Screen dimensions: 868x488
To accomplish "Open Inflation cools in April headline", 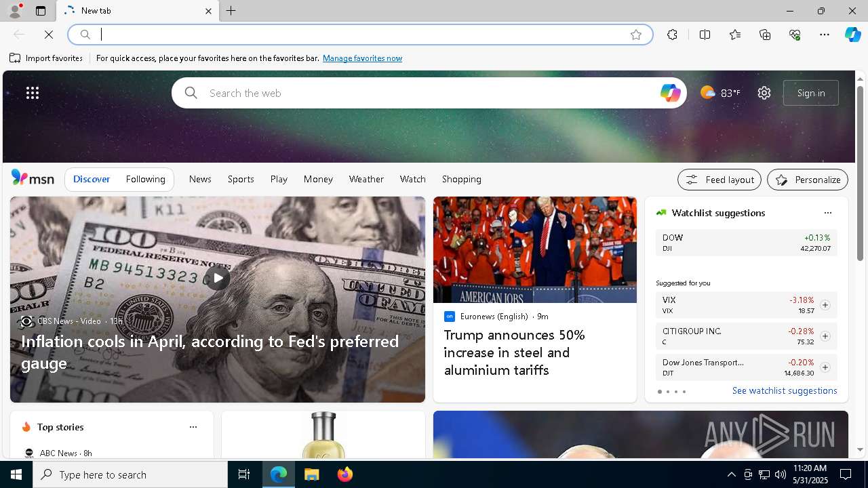I will (210, 352).
